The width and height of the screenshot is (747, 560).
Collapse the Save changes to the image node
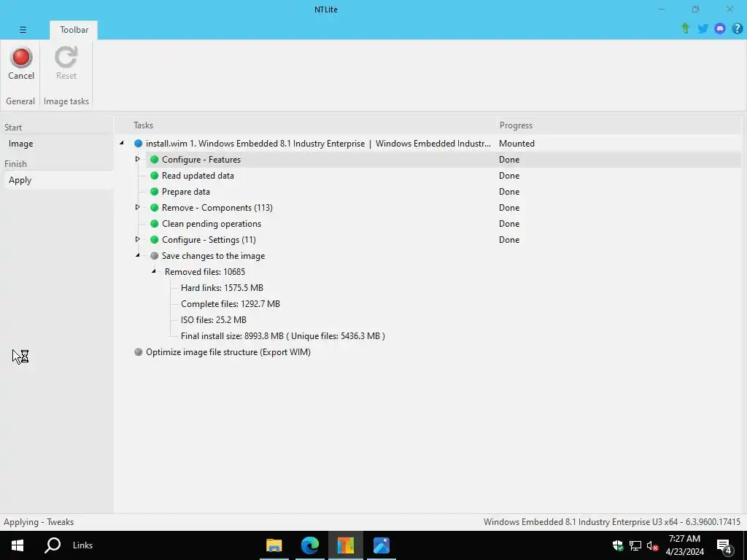click(x=138, y=255)
